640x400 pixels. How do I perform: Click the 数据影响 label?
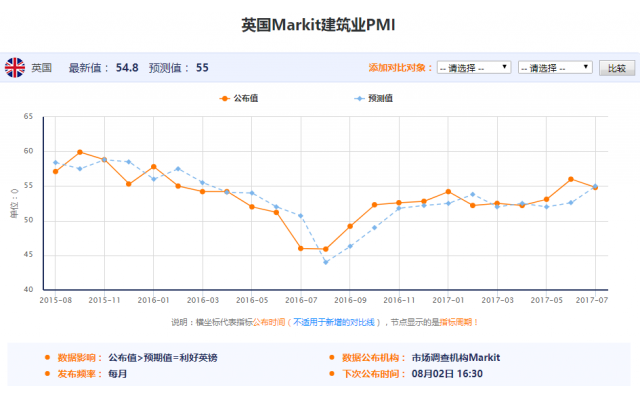[x=79, y=358]
